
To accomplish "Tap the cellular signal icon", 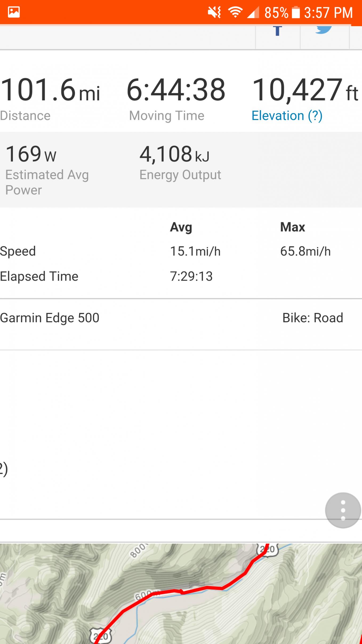I will (253, 13).
